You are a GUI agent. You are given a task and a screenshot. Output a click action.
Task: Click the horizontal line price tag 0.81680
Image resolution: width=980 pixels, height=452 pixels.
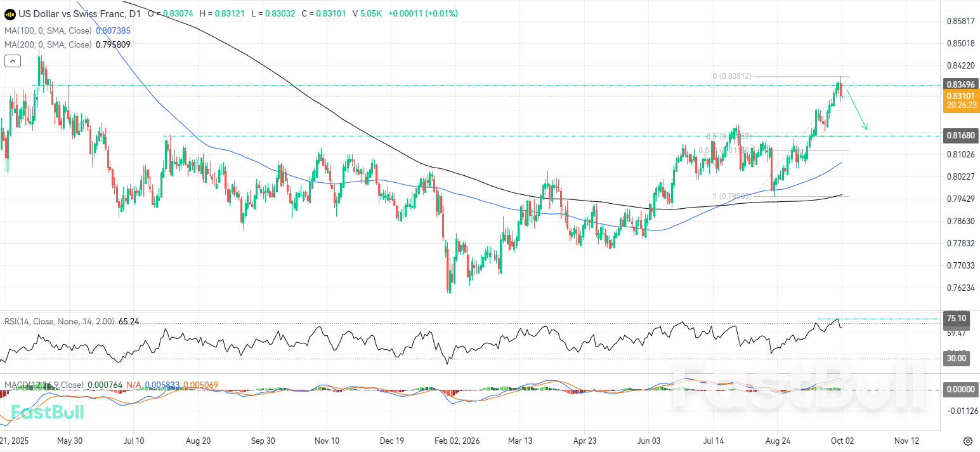960,135
